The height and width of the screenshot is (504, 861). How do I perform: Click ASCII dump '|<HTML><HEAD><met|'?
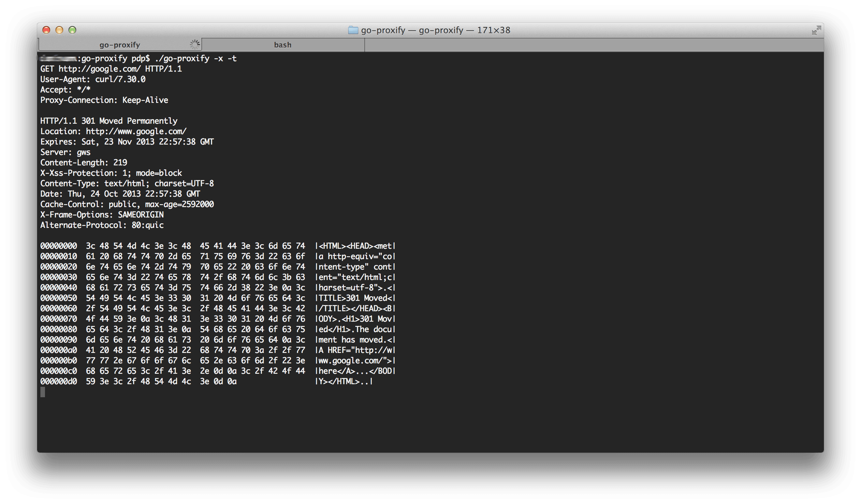(355, 246)
